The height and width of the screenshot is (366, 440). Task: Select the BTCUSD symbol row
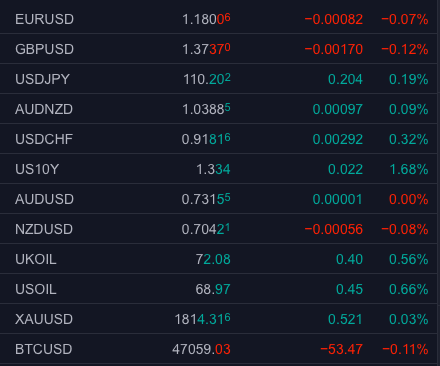218,349
